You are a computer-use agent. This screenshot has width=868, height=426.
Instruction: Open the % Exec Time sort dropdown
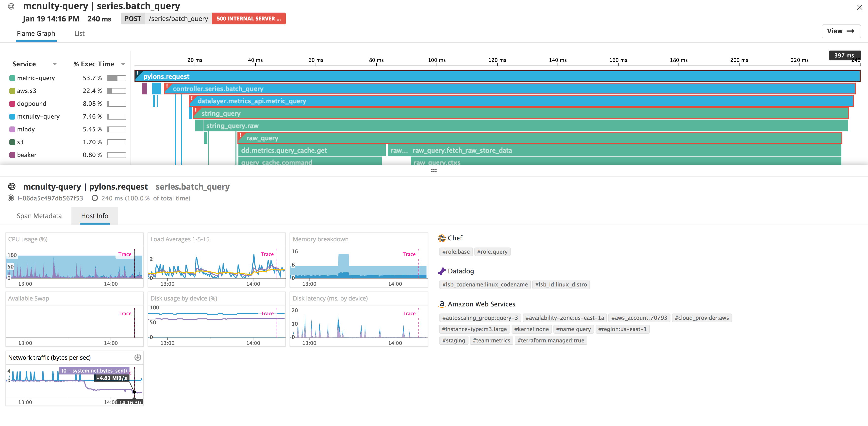coord(123,64)
